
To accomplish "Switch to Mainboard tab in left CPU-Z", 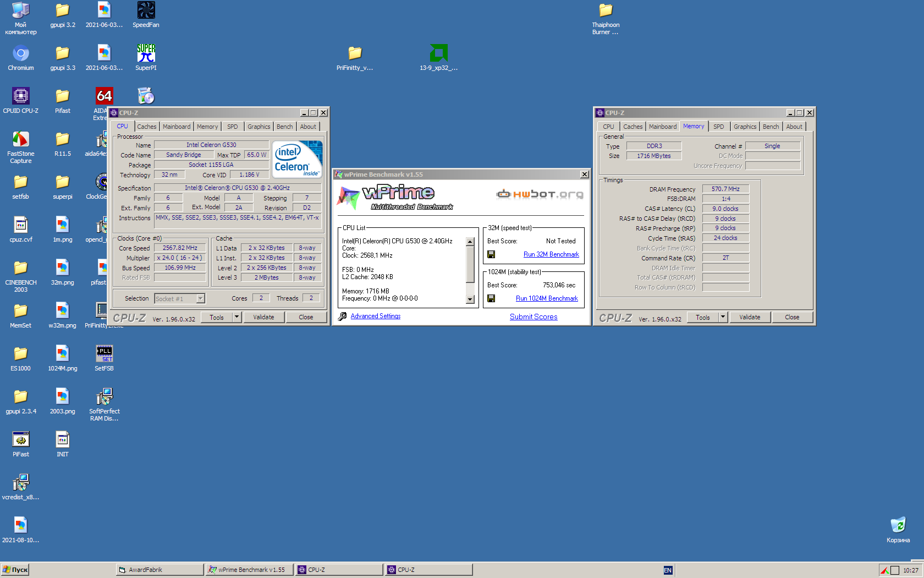I will [x=177, y=127].
